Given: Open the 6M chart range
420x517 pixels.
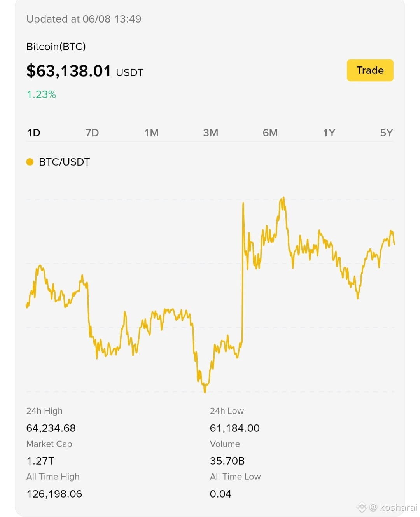Looking at the screenshot, I should click(270, 133).
